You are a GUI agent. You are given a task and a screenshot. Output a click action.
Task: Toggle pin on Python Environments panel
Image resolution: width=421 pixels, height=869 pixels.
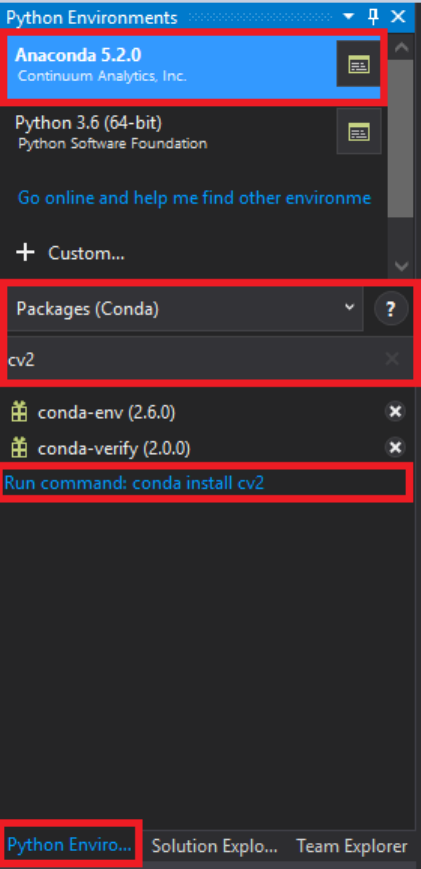pyautogui.click(x=374, y=17)
